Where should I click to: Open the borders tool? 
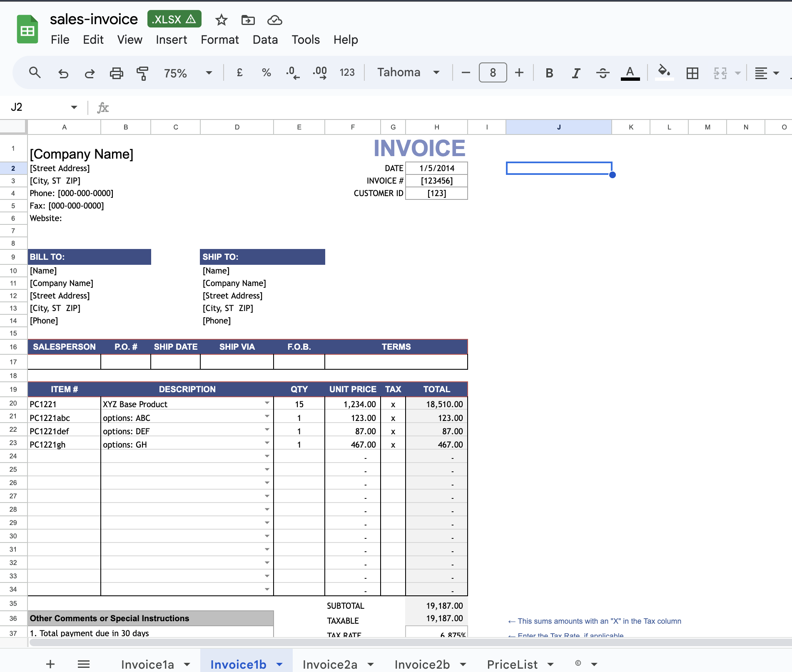point(692,73)
